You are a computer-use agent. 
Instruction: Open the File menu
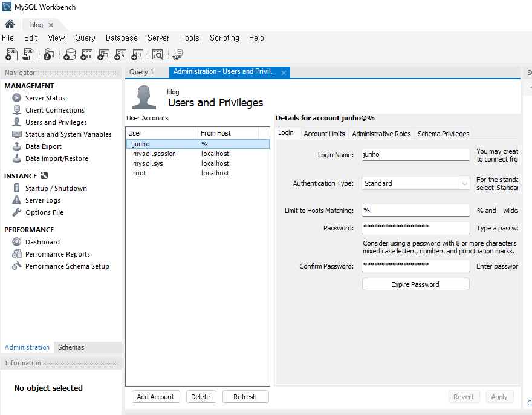(7, 38)
